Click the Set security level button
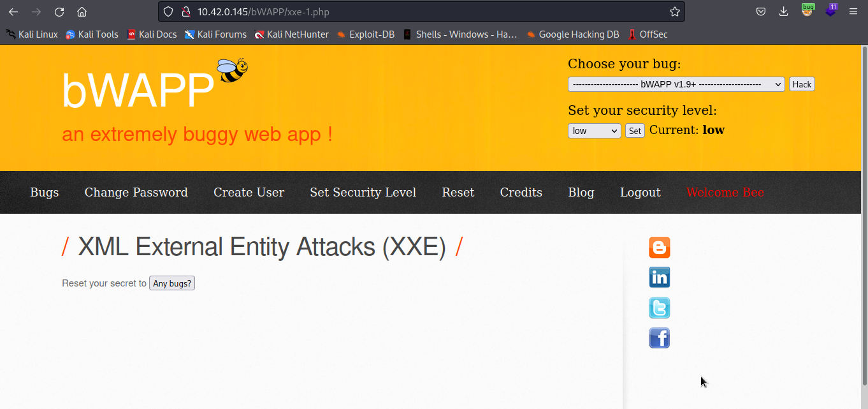This screenshot has height=409, width=868. coord(635,131)
